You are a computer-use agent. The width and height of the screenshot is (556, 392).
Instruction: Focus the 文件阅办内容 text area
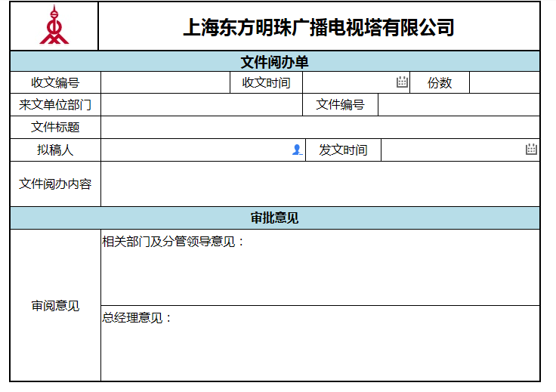(x=320, y=184)
